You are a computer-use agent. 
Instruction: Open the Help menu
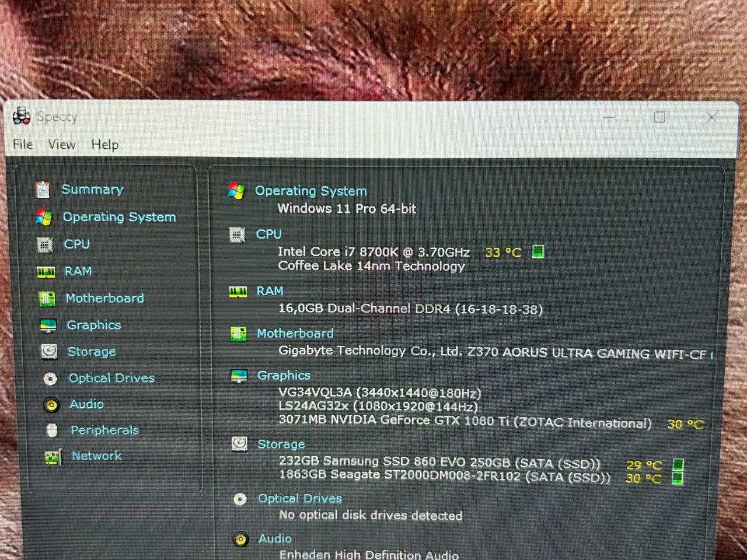coord(105,145)
